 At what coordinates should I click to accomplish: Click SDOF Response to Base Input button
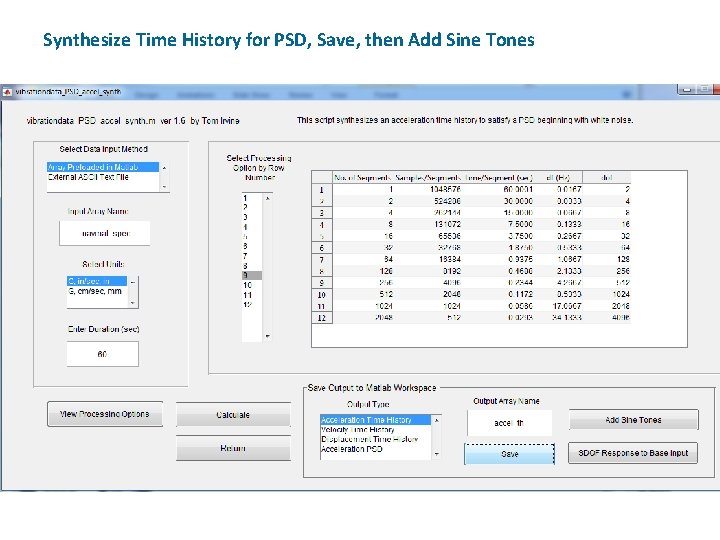[633, 453]
